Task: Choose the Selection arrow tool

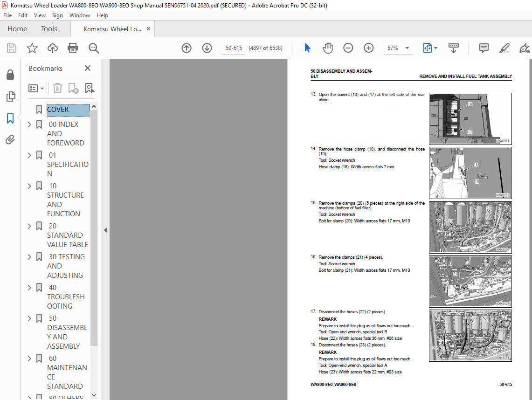Action: [307, 48]
